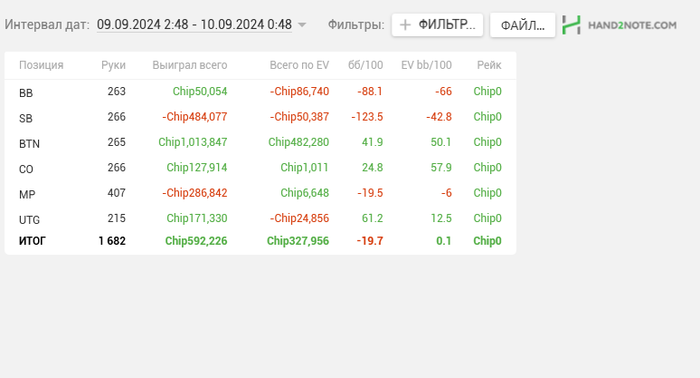700x378 pixels.
Task: Sort by Позиция column header
Action: (41, 65)
